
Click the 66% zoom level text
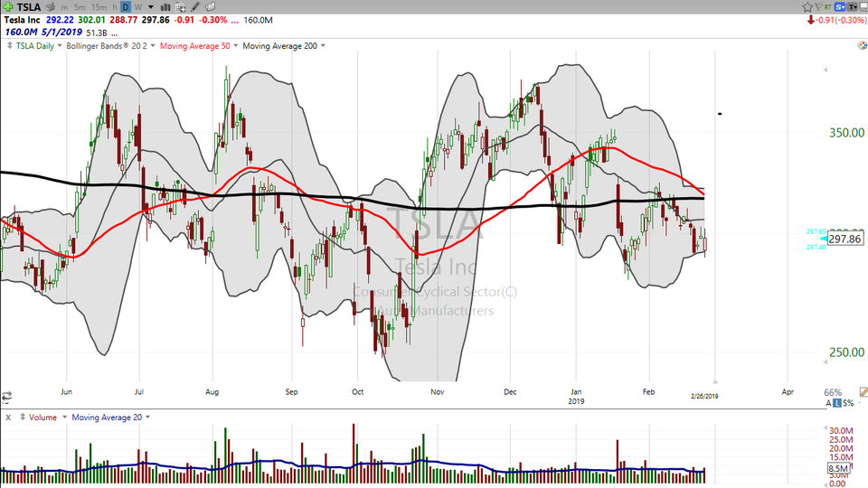(x=833, y=392)
